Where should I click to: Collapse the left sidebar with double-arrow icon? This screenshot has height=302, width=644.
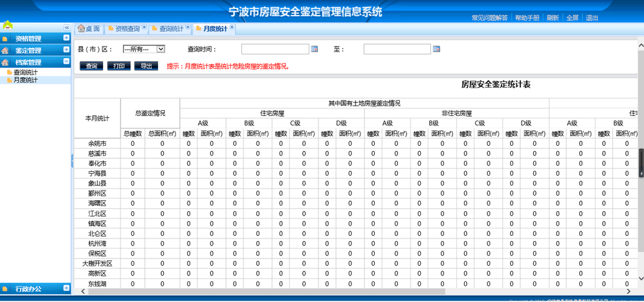tap(66, 28)
